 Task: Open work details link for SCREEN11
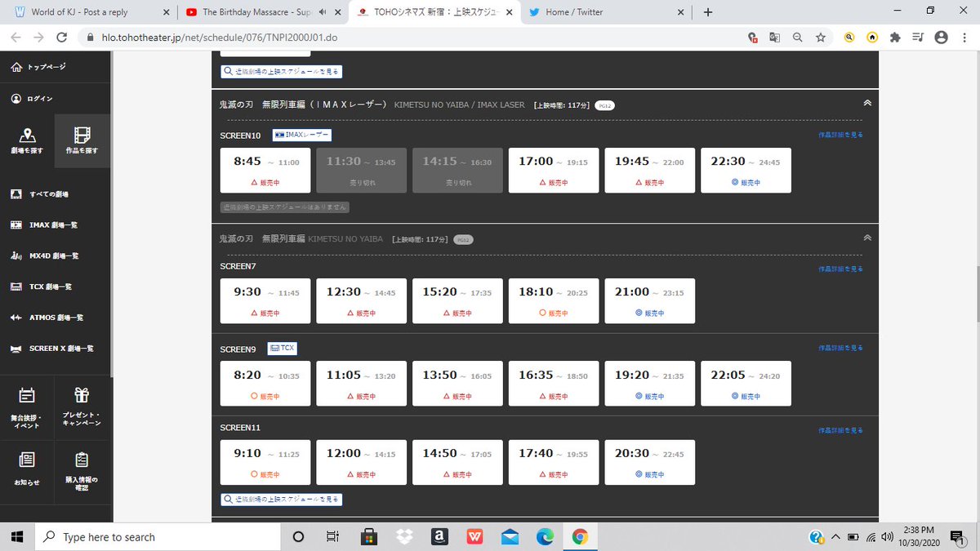pyautogui.click(x=840, y=430)
